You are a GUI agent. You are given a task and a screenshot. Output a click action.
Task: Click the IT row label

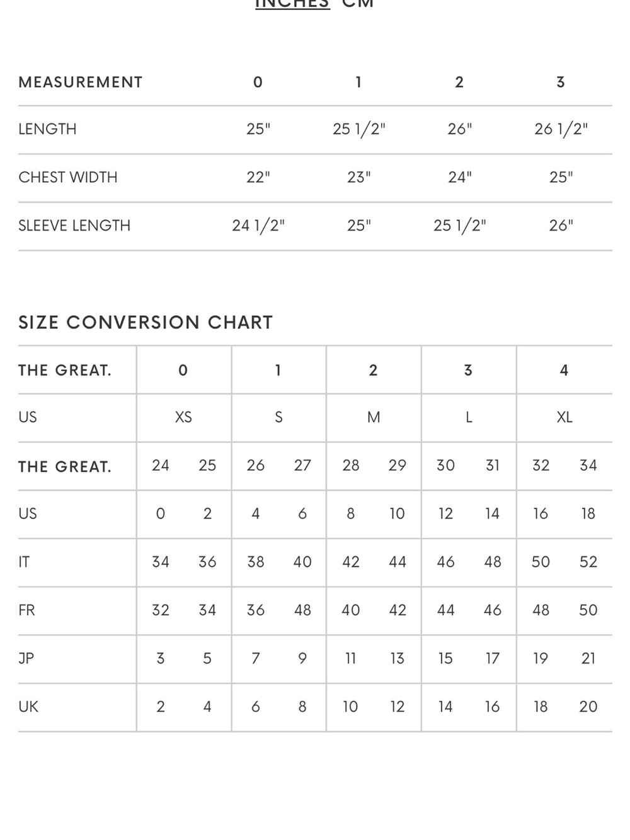coord(24,562)
